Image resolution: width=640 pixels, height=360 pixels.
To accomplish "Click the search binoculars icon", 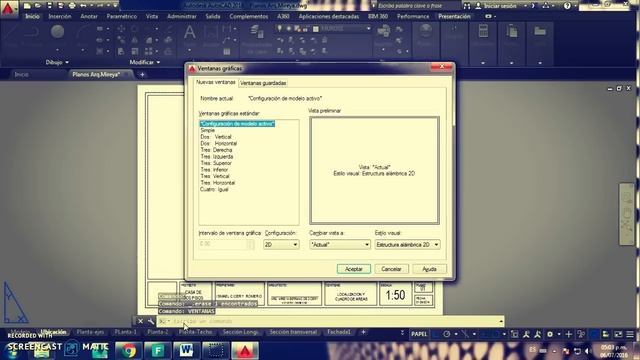I will pyautogui.click(x=467, y=6).
